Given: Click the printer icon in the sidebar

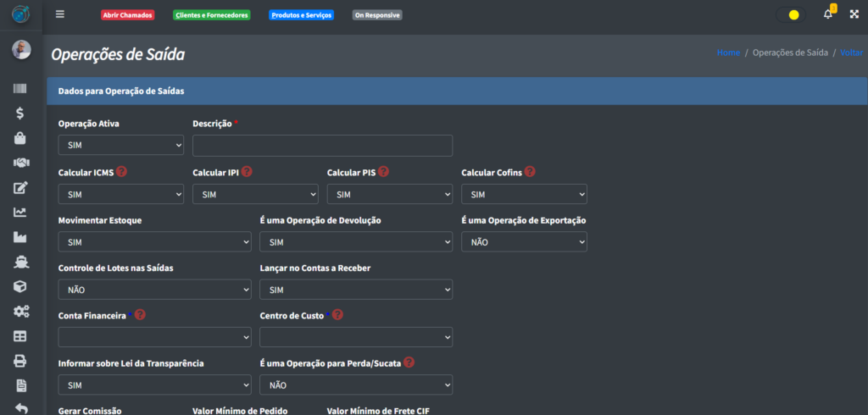Looking at the screenshot, I should point(20,361).
